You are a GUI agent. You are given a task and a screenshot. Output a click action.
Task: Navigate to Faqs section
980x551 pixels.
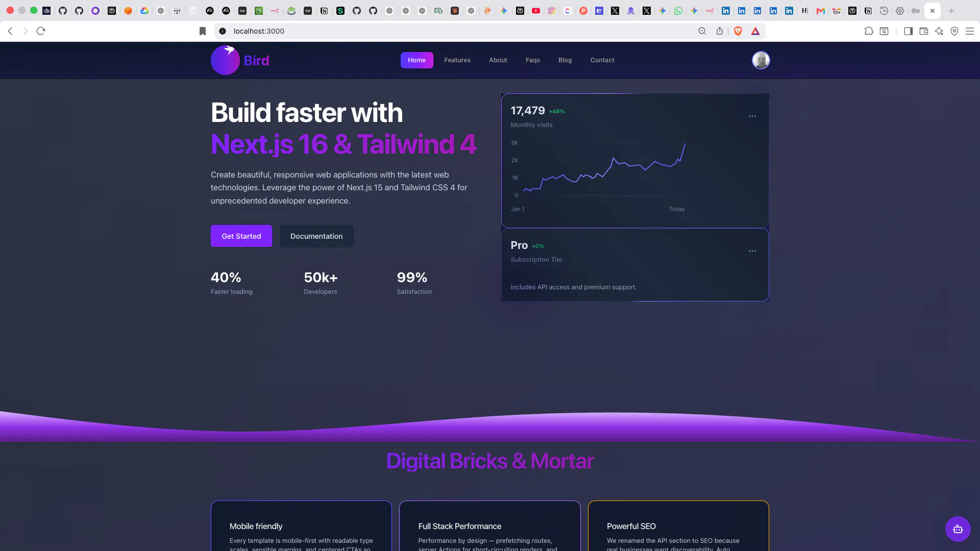click(533, 60)
